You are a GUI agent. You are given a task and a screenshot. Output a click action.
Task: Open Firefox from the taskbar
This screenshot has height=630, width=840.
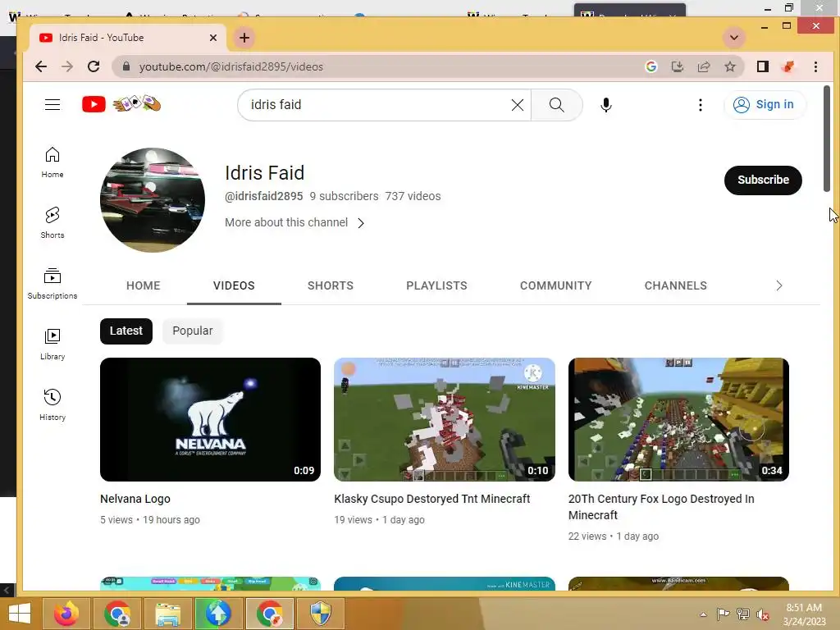pyautogui.click(x=66, y=614)
